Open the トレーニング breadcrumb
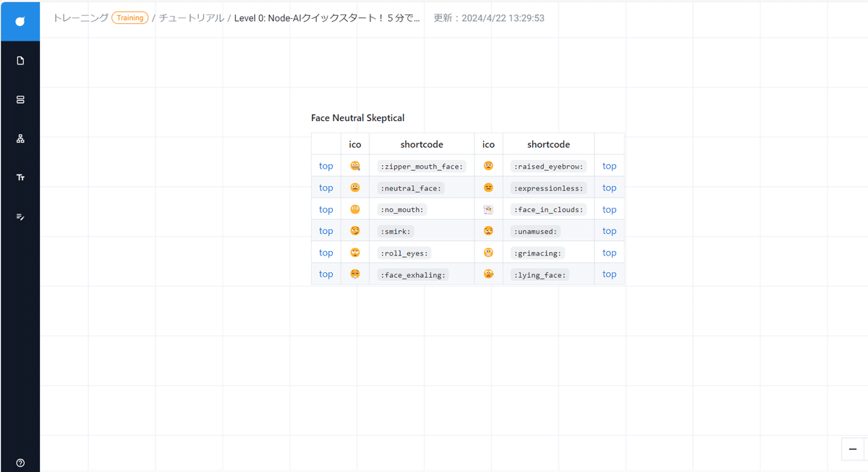Screen dimensions: 868x472 [80, 18]
